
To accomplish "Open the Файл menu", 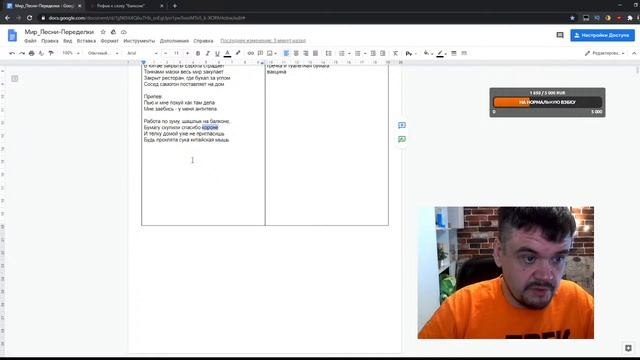I will [30, 41].
